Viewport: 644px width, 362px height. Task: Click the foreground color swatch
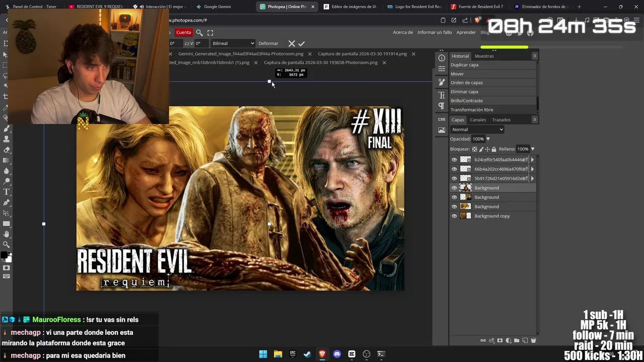(x=5, y=255)
